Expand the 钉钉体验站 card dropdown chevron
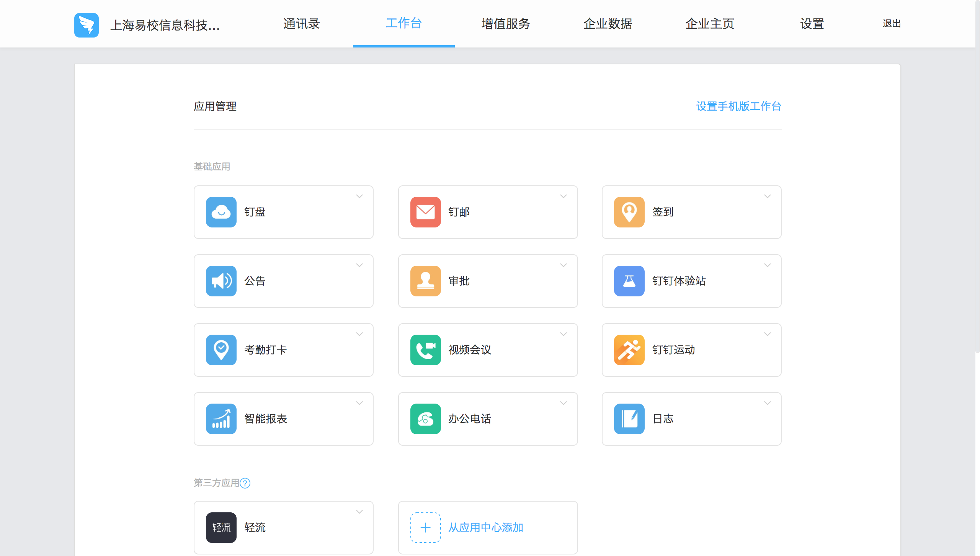 (x=768, y=265)
